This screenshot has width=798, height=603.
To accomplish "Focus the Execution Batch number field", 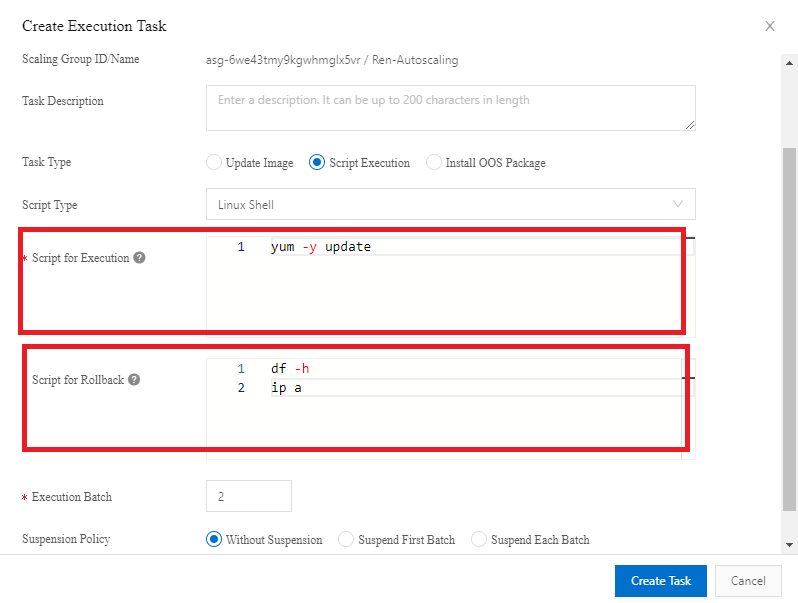I will [x=248, y=496].
